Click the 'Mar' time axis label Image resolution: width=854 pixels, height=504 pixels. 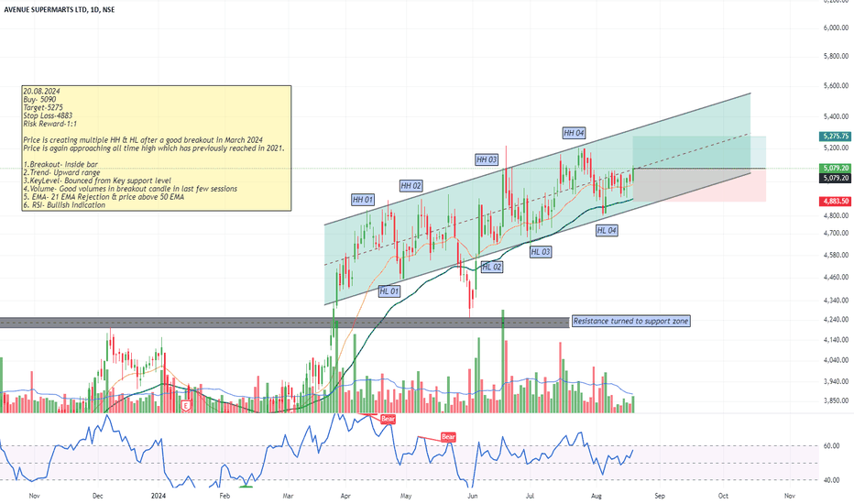(288, 496)
